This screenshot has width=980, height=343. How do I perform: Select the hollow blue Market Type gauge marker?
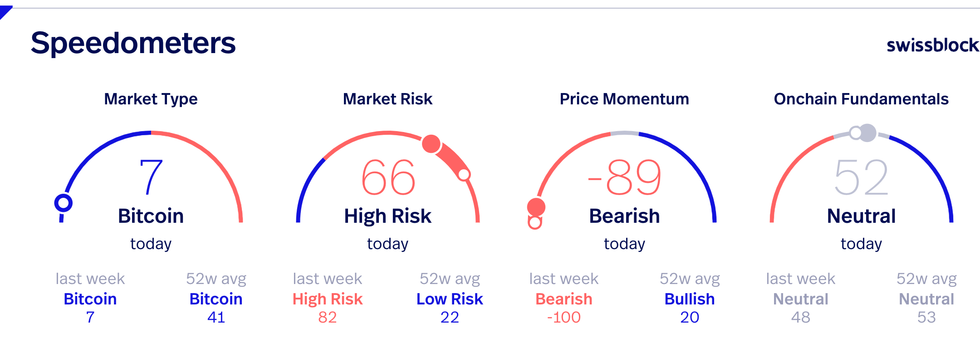(x=64, y=203)
